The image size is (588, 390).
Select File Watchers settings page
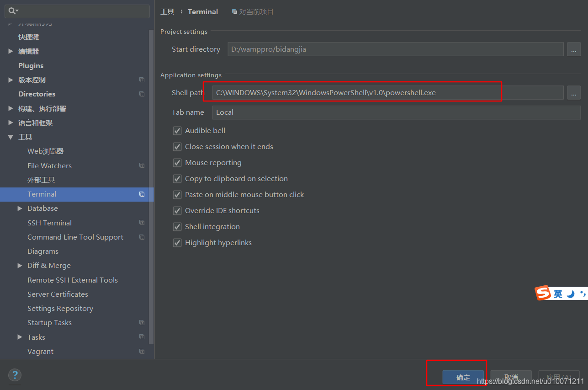pos(49,166)
